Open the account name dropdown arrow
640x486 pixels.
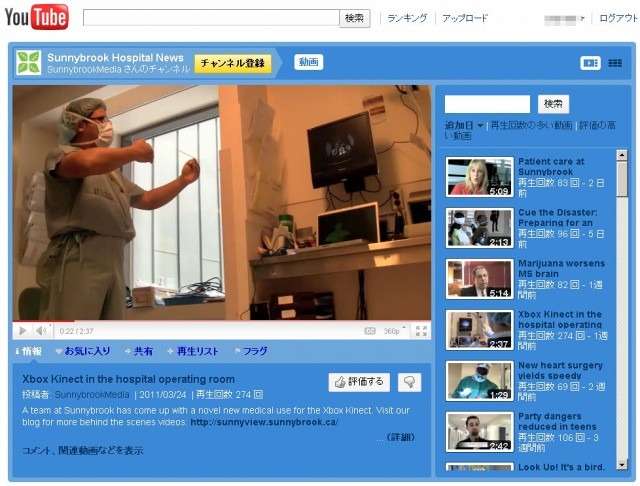tap(582, 18)
